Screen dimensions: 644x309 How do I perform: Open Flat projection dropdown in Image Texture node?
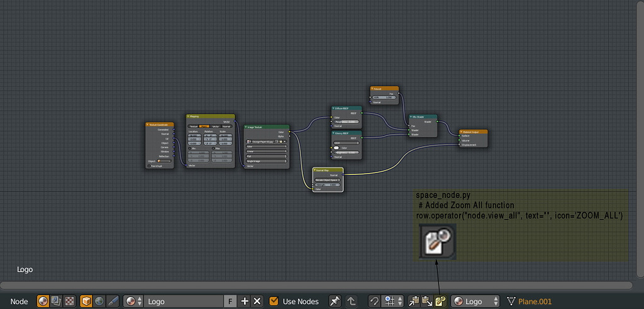[x=266, y=156]
